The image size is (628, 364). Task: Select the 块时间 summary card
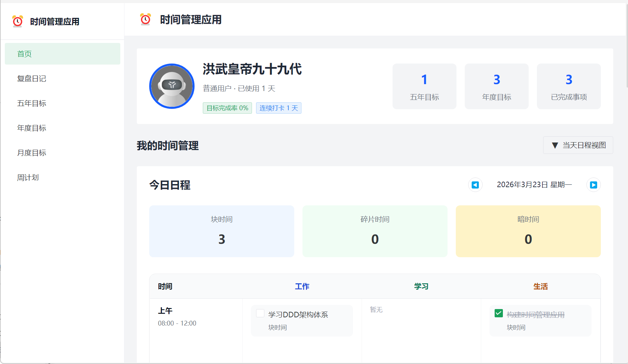pos(222,231)
